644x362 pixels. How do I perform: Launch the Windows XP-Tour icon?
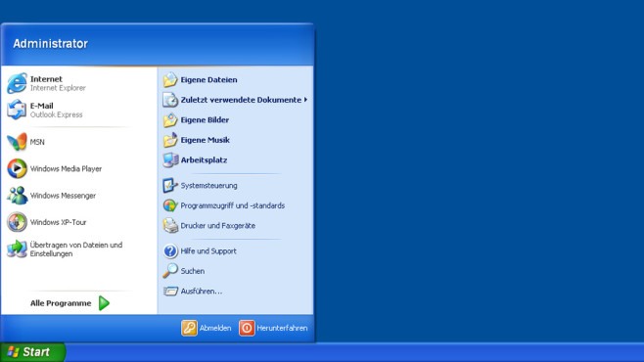[x=17, y=222]
